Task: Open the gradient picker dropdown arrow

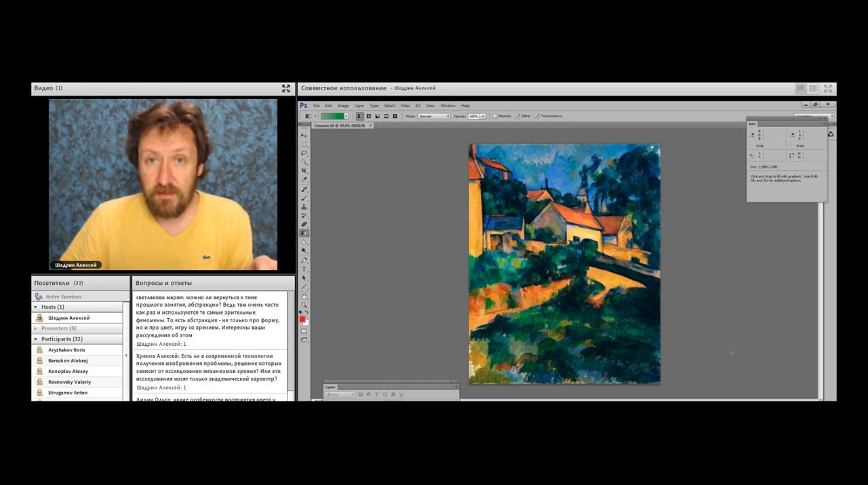Action: click(x=347, y=116)
